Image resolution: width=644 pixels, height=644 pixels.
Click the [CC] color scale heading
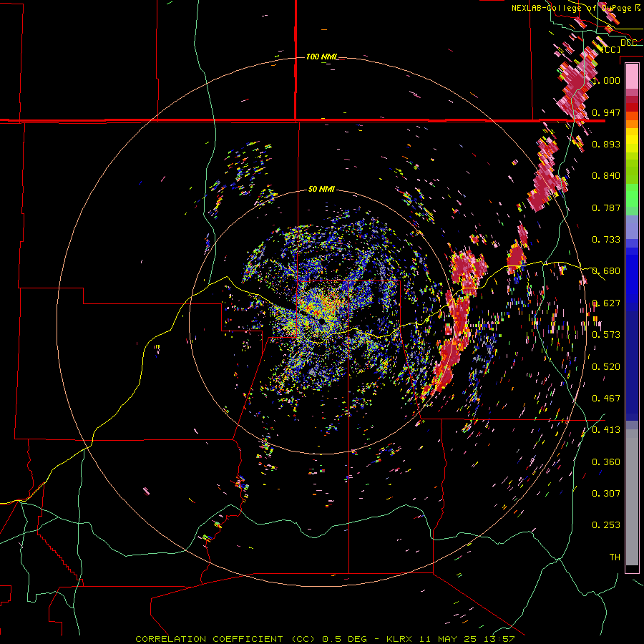(x=611, y=49)
